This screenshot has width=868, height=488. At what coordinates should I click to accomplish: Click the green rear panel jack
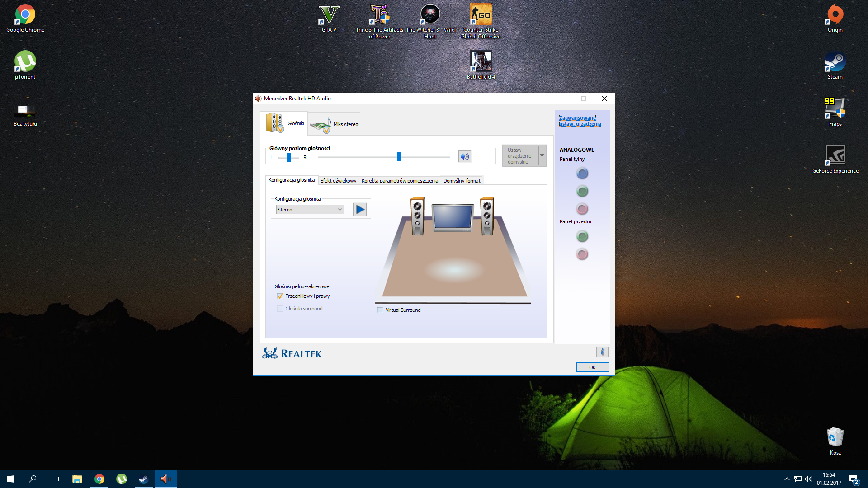[582, 191]
